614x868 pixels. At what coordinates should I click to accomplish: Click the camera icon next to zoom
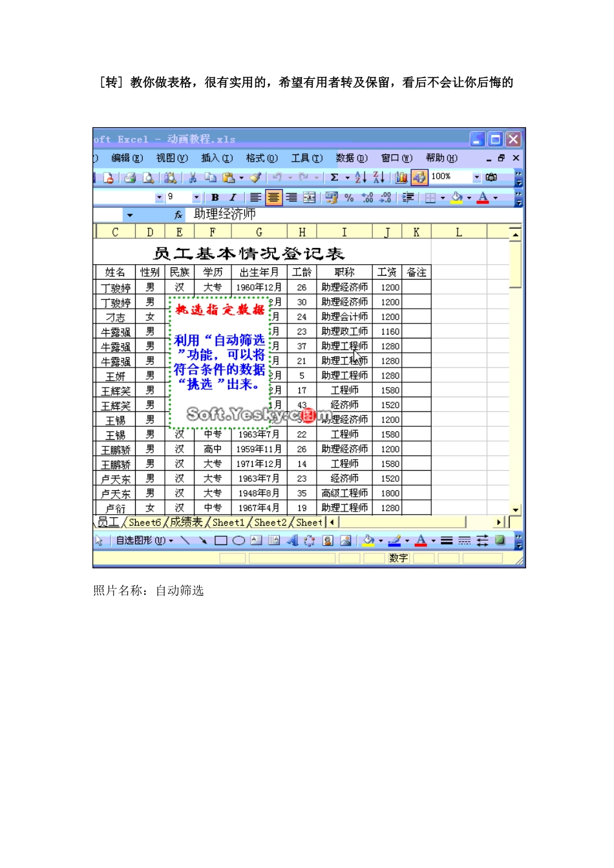(x=491, y=177)
